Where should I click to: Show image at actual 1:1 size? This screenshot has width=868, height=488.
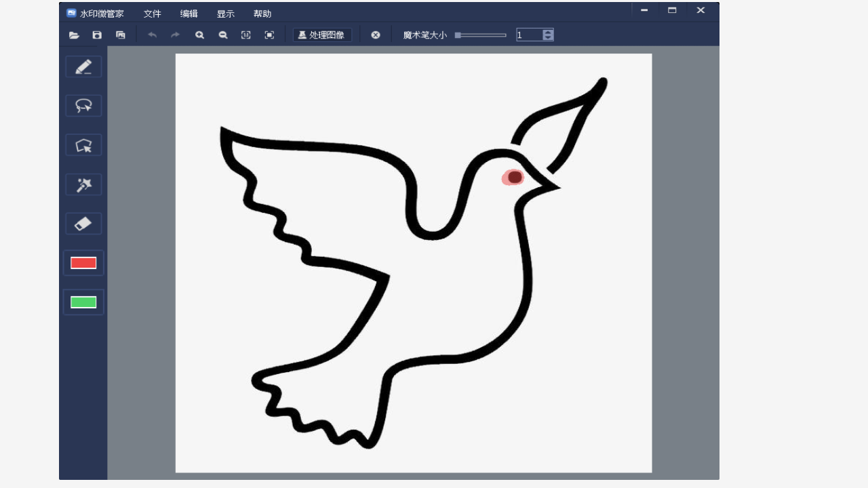246,35
